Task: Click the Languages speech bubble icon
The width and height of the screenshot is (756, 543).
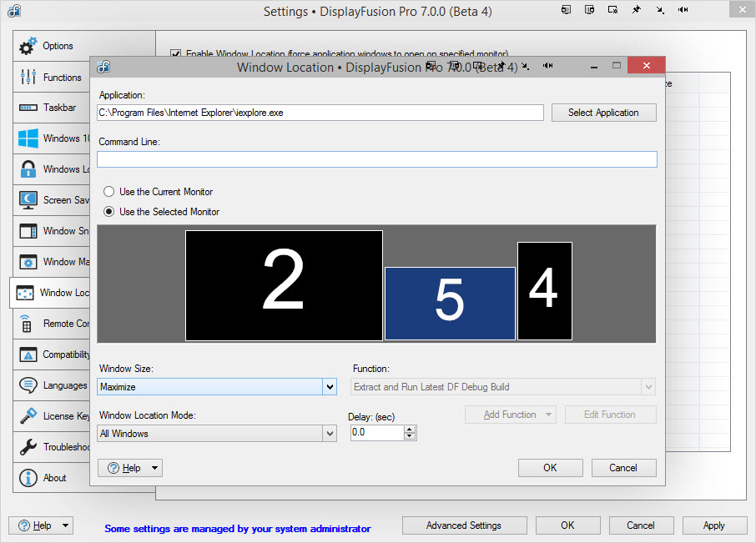Action: tap(28, 385)
